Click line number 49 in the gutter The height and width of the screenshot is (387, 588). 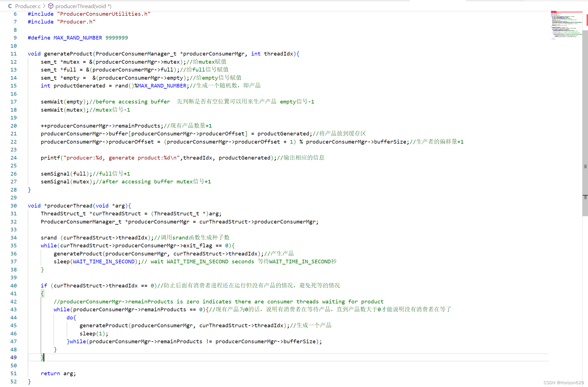13,357
